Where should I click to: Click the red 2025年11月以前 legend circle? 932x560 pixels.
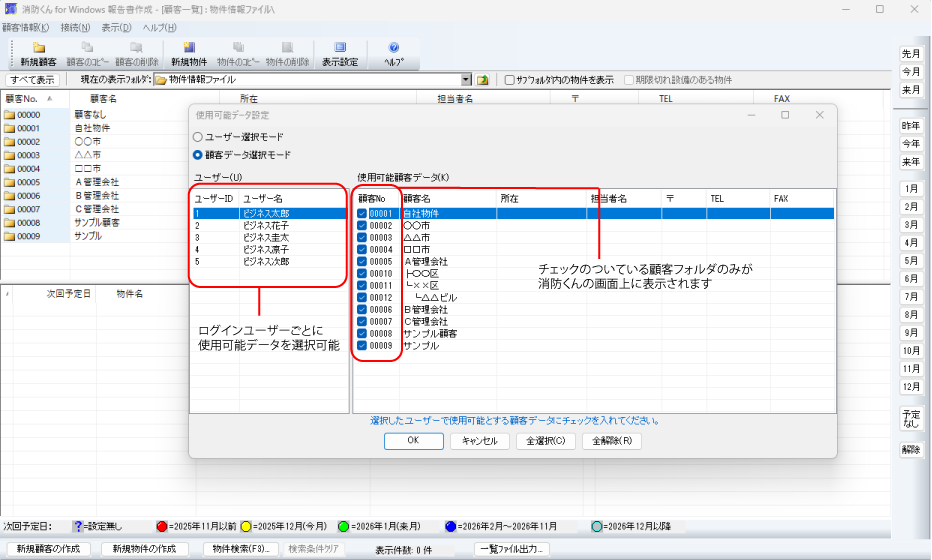click(162, 525)
